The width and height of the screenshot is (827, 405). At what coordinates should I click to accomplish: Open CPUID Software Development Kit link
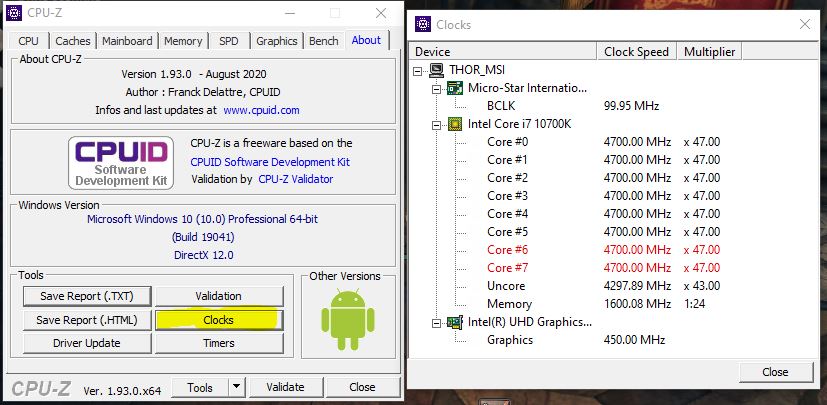(x=270, y=162)
